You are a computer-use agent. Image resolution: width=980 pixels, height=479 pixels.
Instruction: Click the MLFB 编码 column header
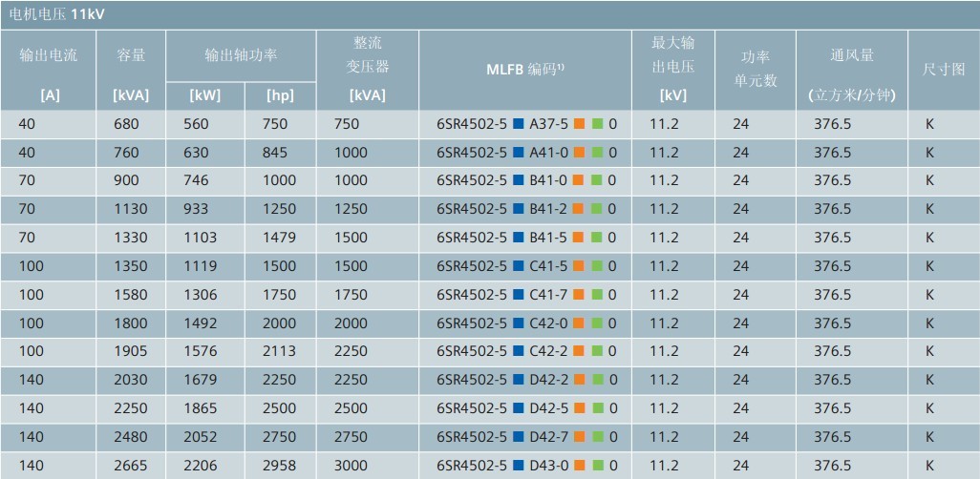pyautogui.click(x=525, y=69)
